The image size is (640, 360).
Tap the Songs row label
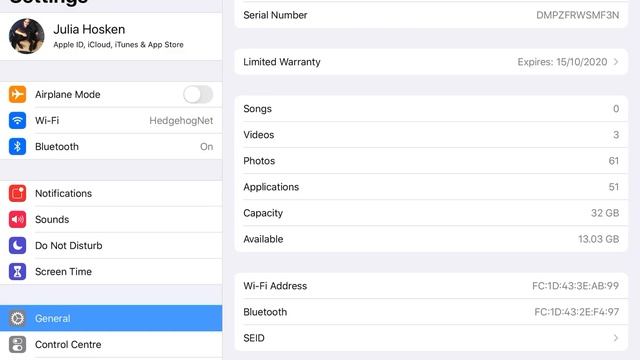pyautogui.click(x=258, y=109)
